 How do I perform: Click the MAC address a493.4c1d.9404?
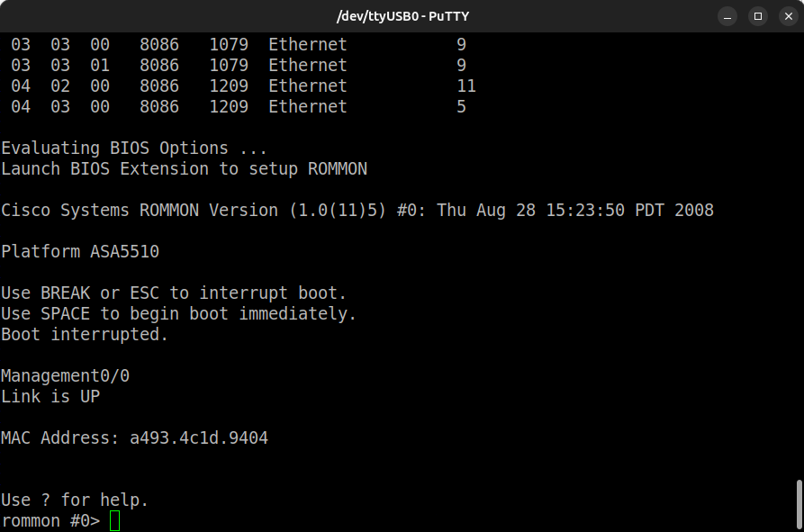click(198, 438)
